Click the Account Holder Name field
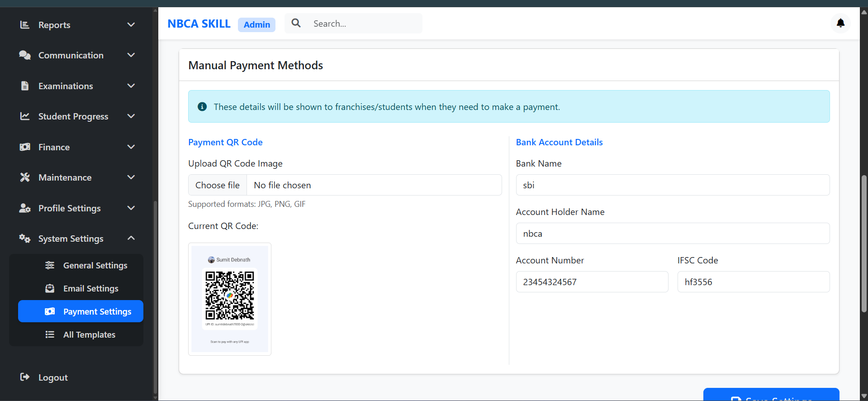Image resolution: width=868 pixels, height=401 pixels. (x=673, y=234)
